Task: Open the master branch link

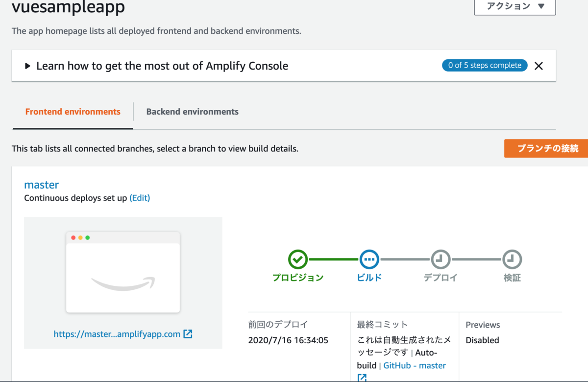Action: point(41,185)
